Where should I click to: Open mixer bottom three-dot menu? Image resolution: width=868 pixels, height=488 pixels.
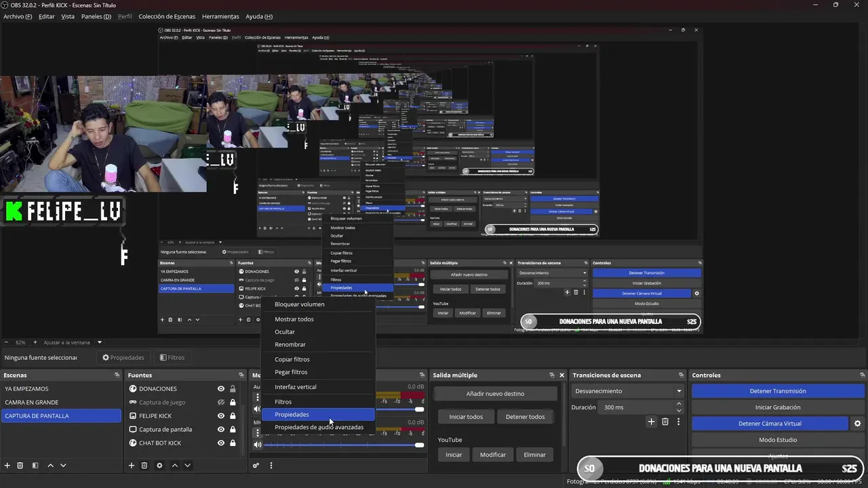click(x=271, y=466)
